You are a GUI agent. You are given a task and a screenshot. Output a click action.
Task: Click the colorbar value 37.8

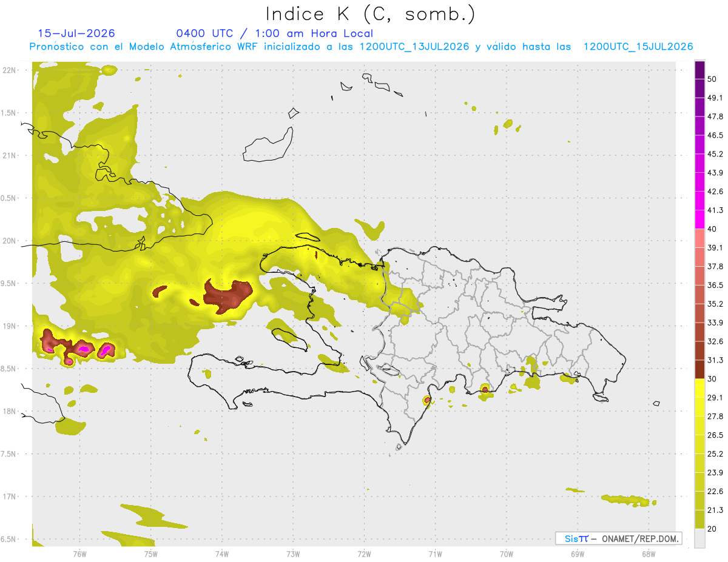point(715,266)
